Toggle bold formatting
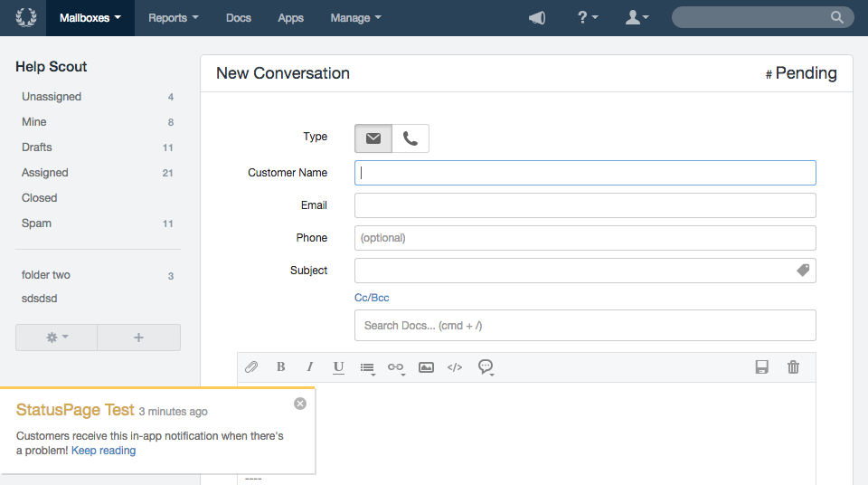This screenshot has height=485, width=868. 280,367
